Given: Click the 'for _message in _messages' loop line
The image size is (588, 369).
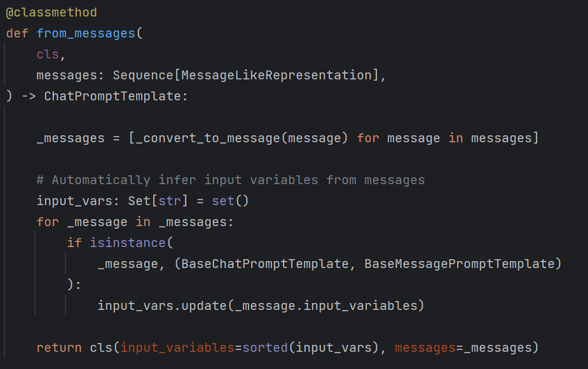Looking at the screenshot, I should point(135,222).
